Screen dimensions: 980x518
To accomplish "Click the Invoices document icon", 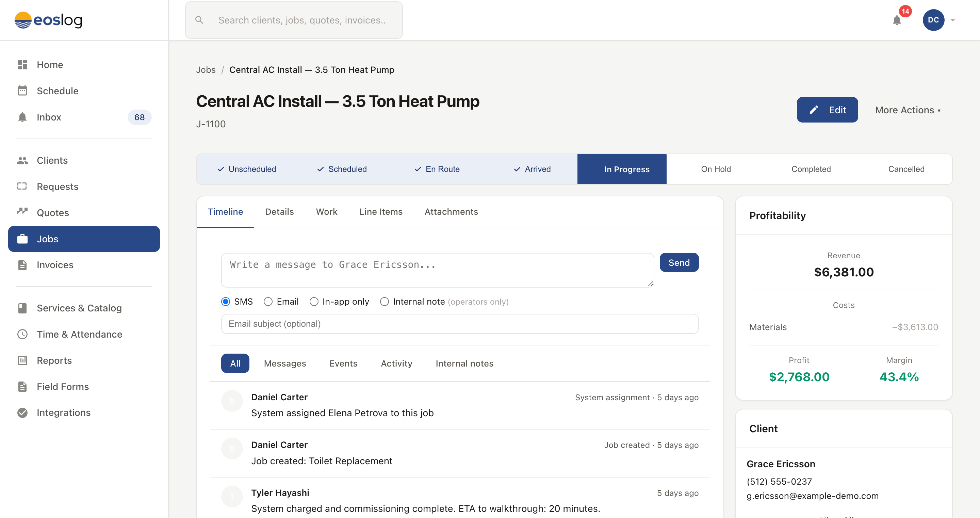I will tap(22, 265).
